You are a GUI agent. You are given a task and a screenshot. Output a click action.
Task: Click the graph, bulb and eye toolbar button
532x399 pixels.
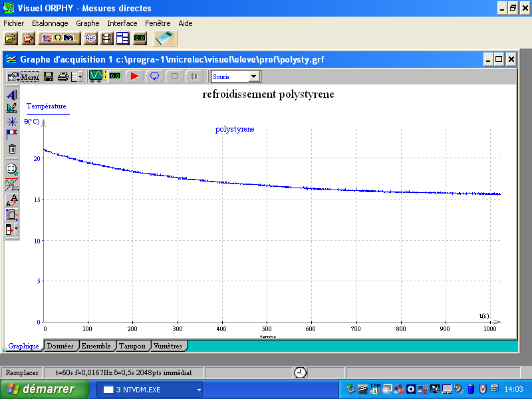point(59,39)
